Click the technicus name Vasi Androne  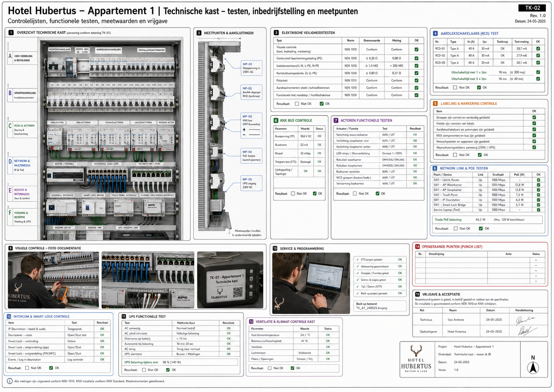click(456, 320)
